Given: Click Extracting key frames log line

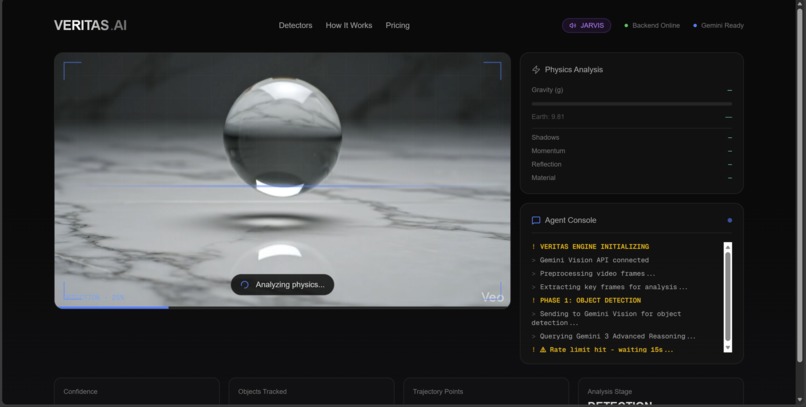Looking at the screenshot, I should (609, 287).
